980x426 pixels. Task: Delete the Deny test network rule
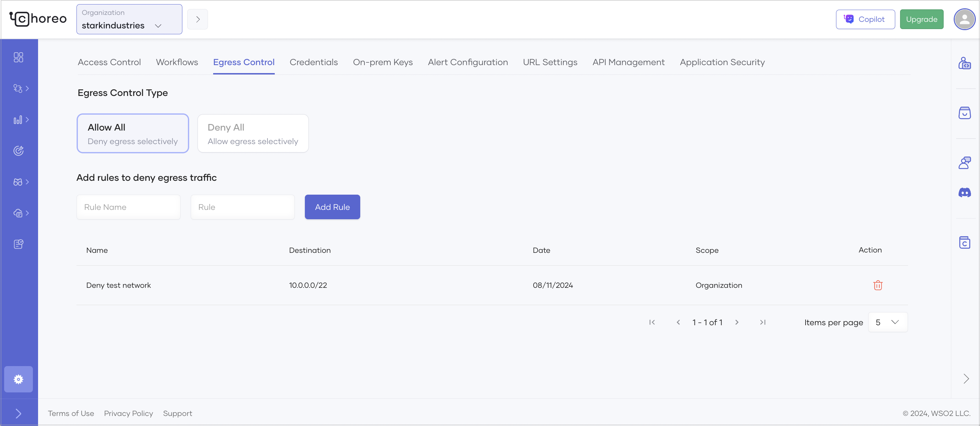tap(877, 285)
